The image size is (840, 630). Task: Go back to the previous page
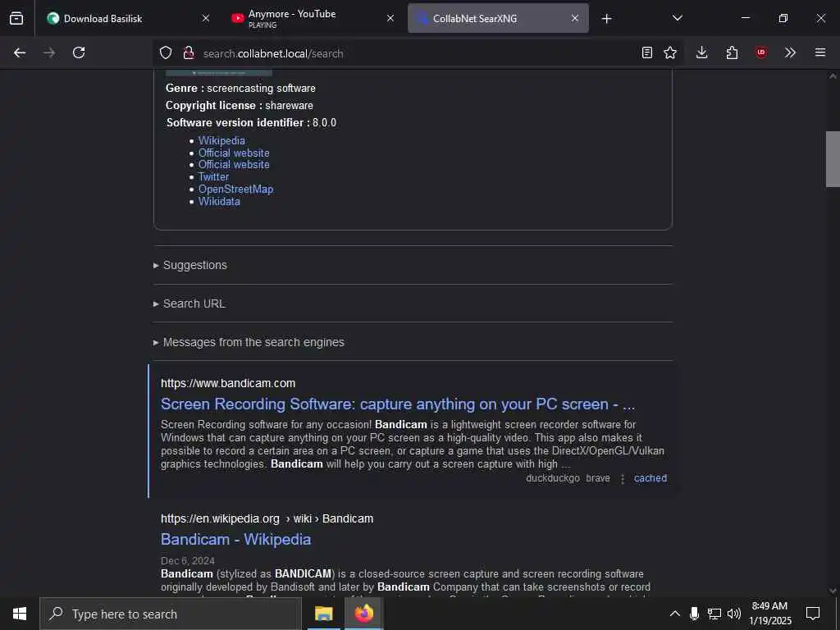tap(20, 52)
